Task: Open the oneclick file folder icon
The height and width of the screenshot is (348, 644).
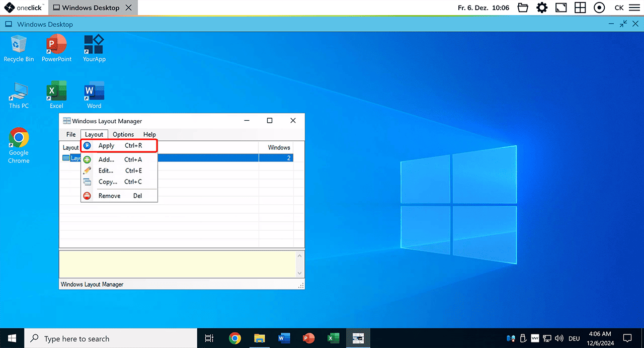Action: point(523,8)
